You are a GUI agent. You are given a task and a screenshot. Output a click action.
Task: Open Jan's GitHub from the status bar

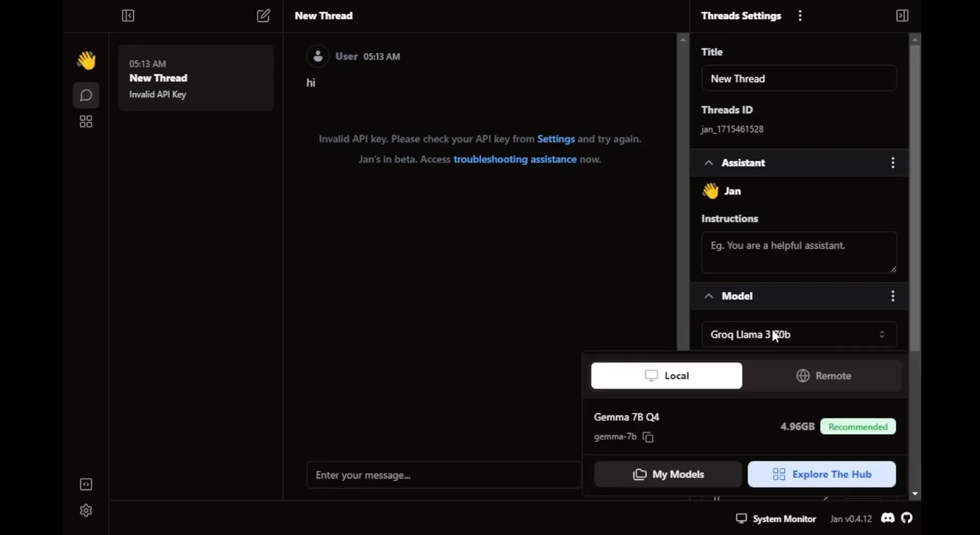point(907,518)
